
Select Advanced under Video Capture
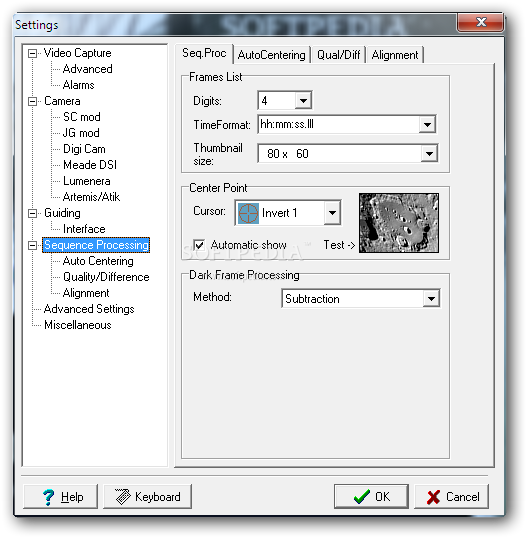point(87,69)
